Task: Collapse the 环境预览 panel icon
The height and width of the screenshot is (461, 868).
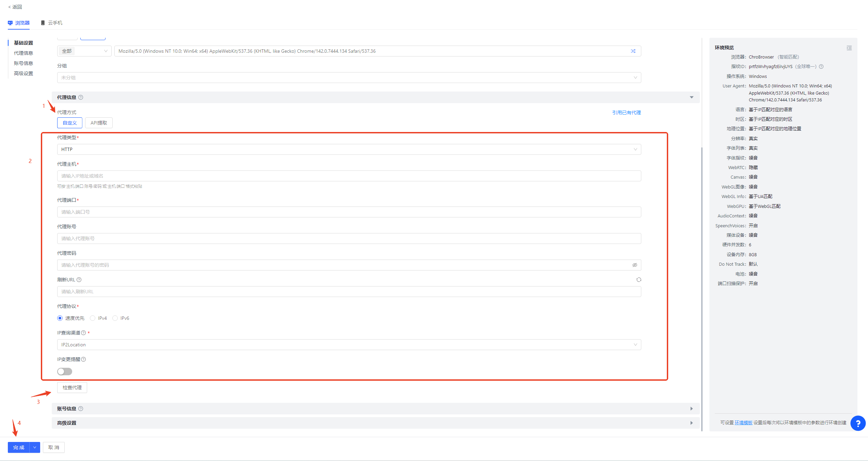Action: point(849,48)
